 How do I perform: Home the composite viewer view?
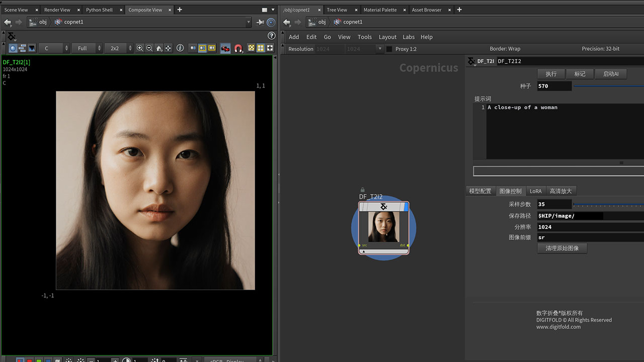[x=159, y=48]
